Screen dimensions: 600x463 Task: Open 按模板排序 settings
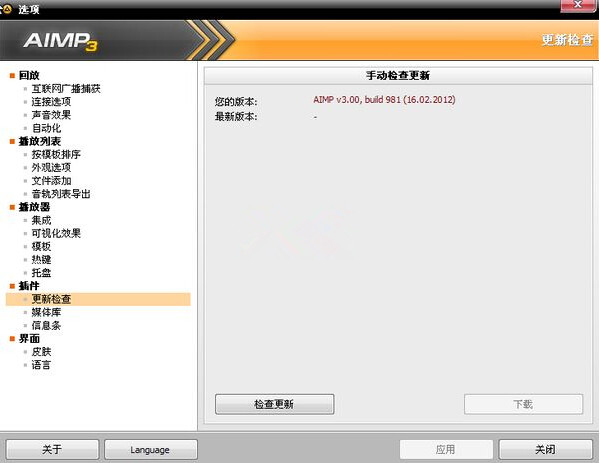click(56, 154)
